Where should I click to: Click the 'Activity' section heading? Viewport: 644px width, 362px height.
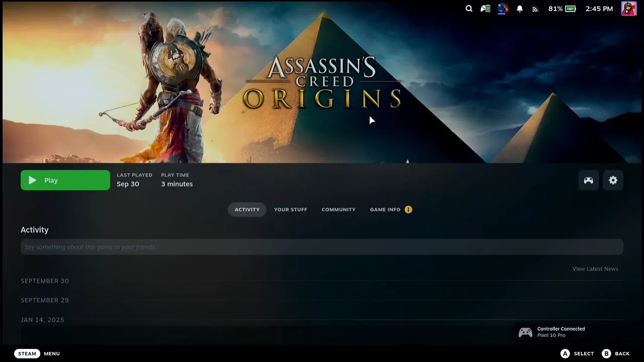(35, 230)
